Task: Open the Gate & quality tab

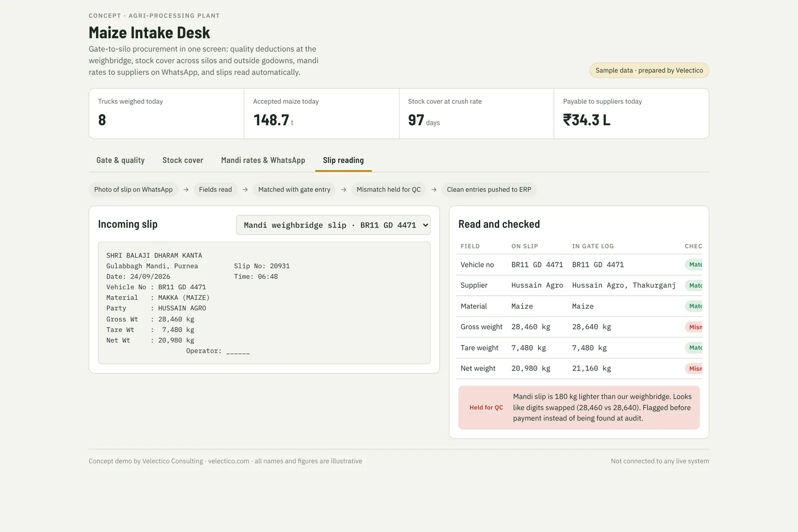Action: (x=120, y=160)
